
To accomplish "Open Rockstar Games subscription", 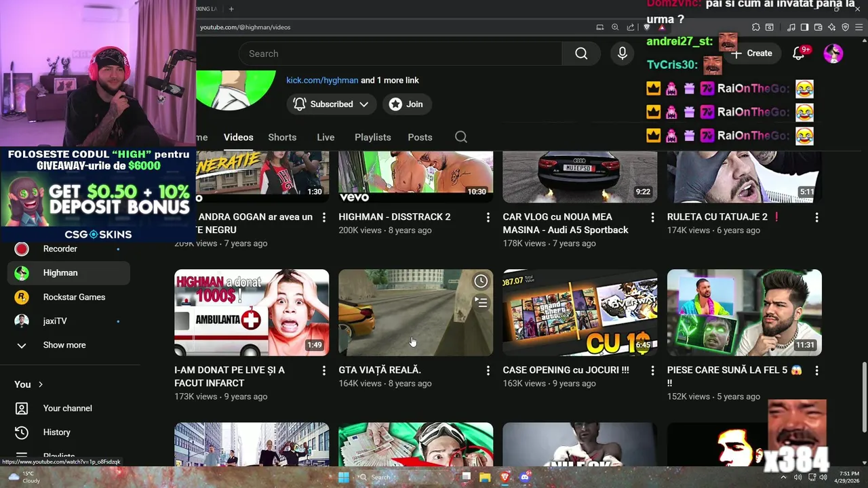I will coord(68,297).
